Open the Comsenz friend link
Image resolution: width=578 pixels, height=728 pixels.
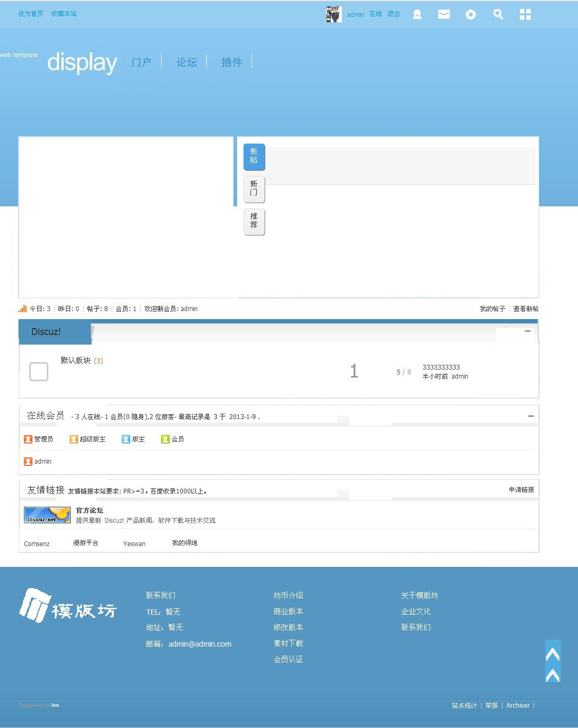[x=37, y=544]
